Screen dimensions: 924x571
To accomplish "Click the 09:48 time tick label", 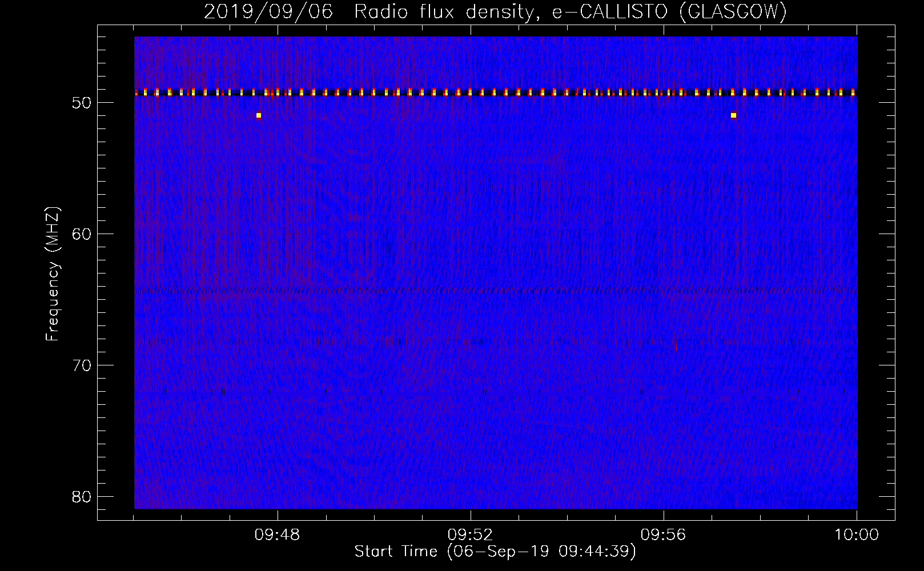I will click(x=277, y=535).
